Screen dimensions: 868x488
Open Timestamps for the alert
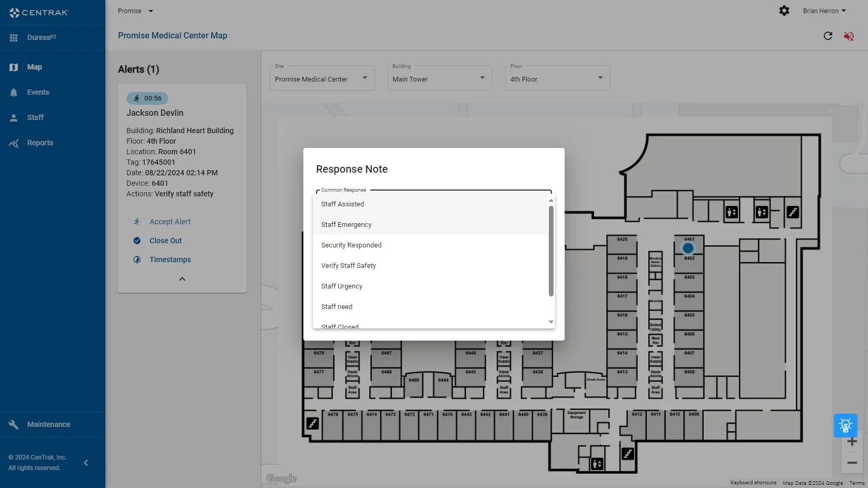tap(170, 260)
